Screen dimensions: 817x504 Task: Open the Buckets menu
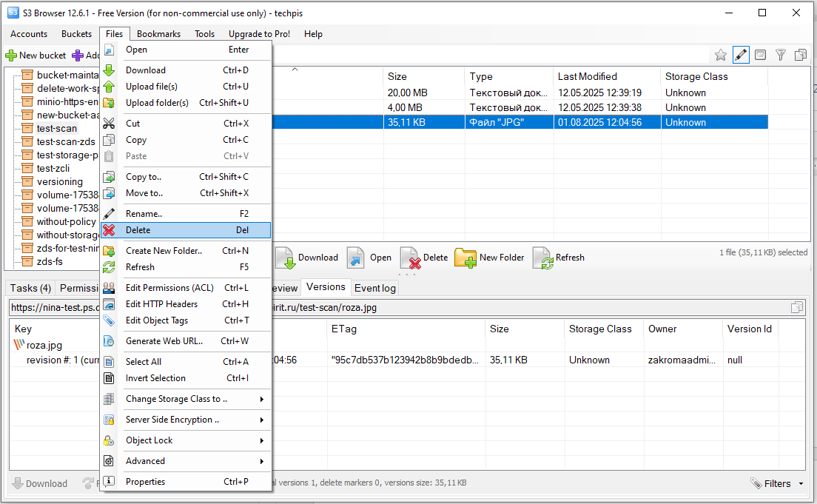click(x=76, y=34)
